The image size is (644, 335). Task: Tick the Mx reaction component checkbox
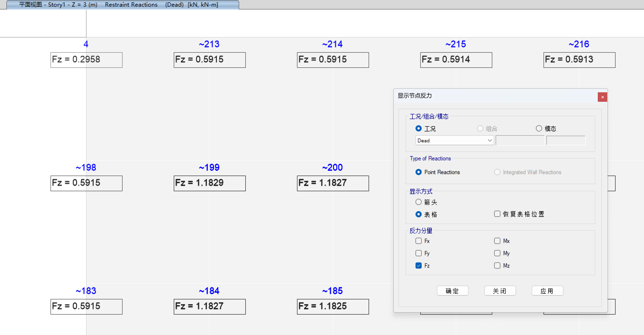(x=497, y=241)
